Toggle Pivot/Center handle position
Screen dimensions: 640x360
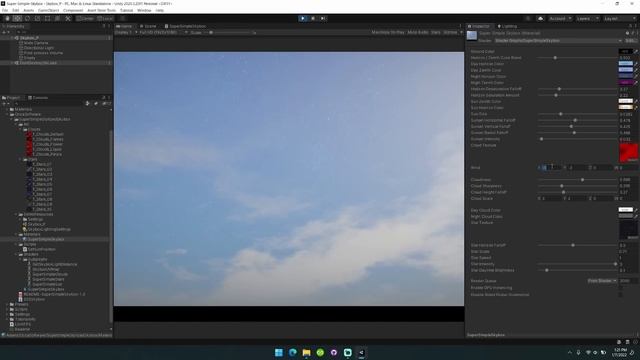tap(85, 18)
